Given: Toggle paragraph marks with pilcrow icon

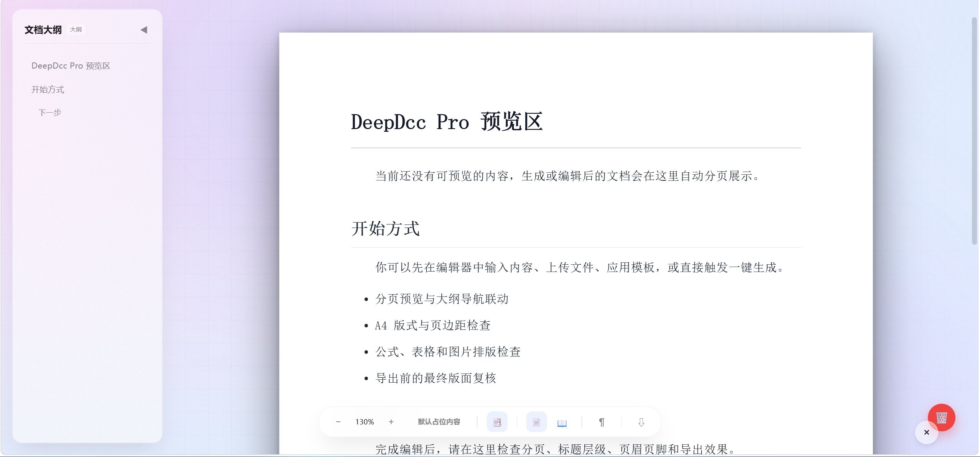Looking at the screenshot, I should pyautogui.click(x=602, y=422).
